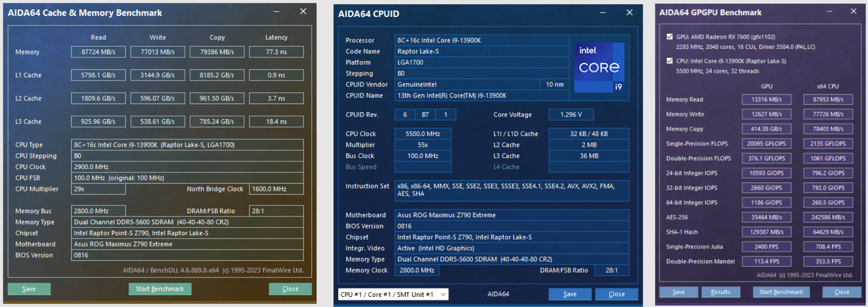Open Results in the GPGPU Benchmark window
This screenshot has width=868, height=307.
[x=720, y=292]
